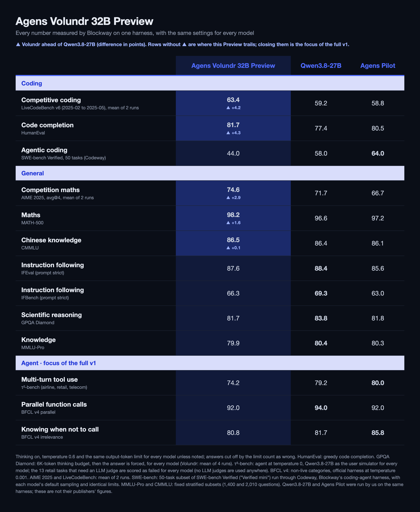Image resolution: width=420 pixels, height=512 pixels.
Task: Click the Volundr score 74.2 for τ²-bench
Action: click(x=233, y=383)
